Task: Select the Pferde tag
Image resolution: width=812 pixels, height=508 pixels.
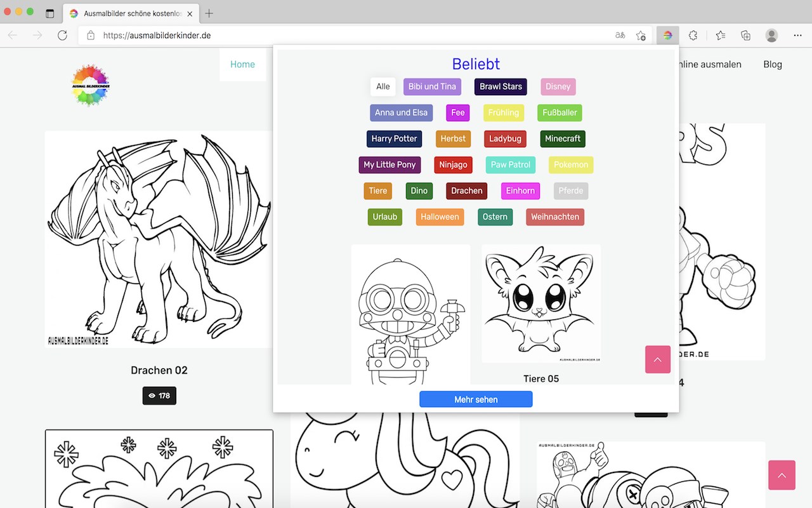Action: (x=571, y=190)
